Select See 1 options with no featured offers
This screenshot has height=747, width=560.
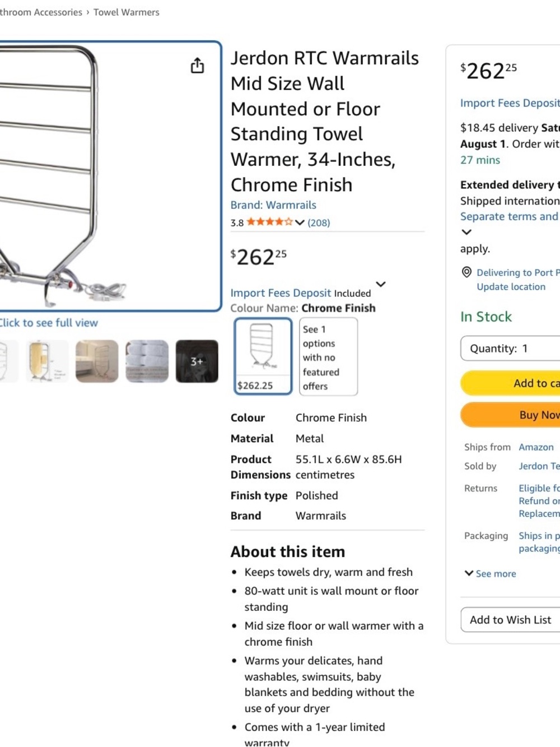pyautogui.click(x=329, y=356)
